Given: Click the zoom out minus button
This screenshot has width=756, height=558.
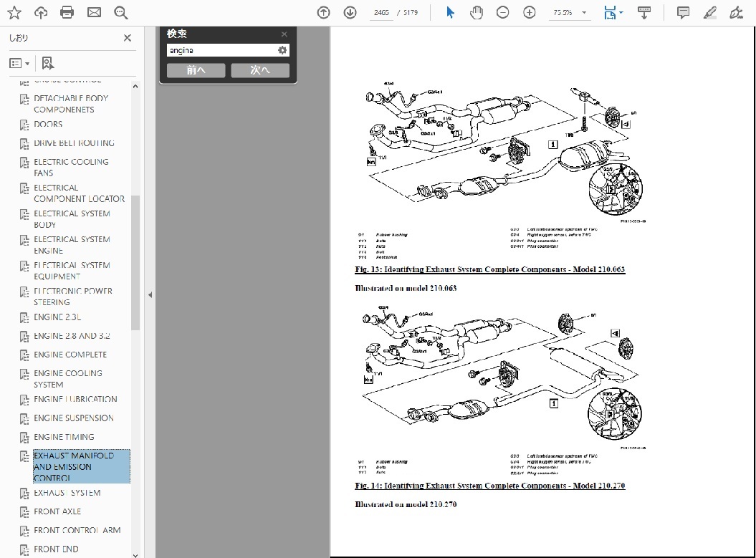Looking at the screenshot, I should point(502,12).
